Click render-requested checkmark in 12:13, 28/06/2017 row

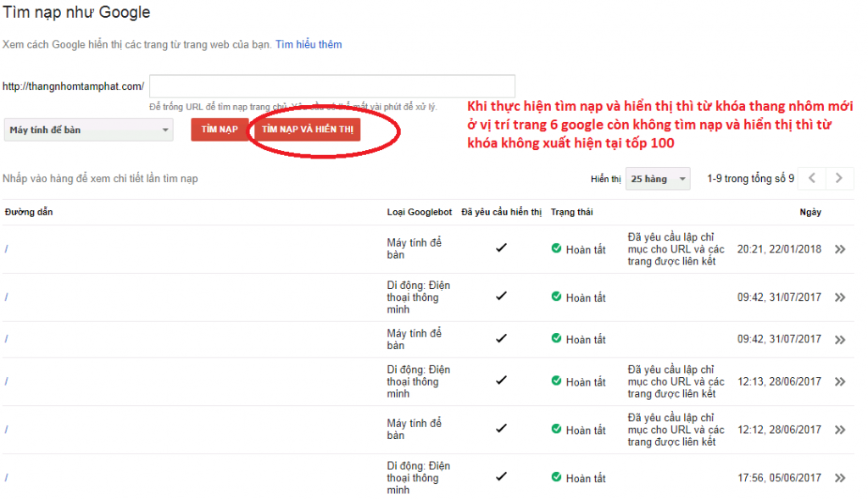pos(501,381)
